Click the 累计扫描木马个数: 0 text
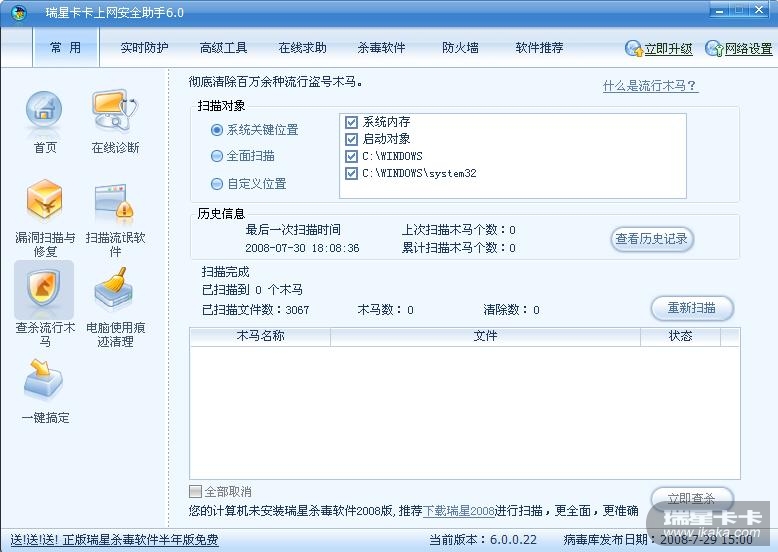The width and height of the screenshot is (778, 552). click(458, 247)
